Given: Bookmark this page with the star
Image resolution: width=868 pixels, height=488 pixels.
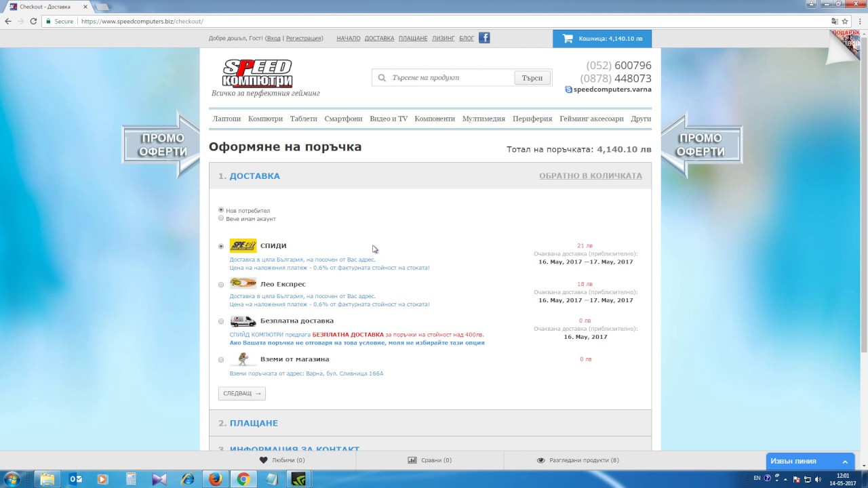Looking at the screenshot, I should (845, 22).
